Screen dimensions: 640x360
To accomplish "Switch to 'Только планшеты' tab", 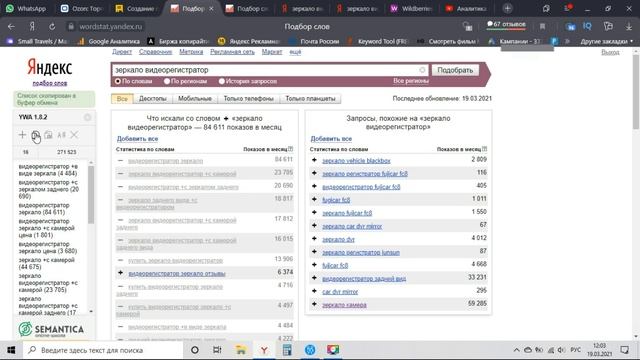I will (x=310, y=99).
